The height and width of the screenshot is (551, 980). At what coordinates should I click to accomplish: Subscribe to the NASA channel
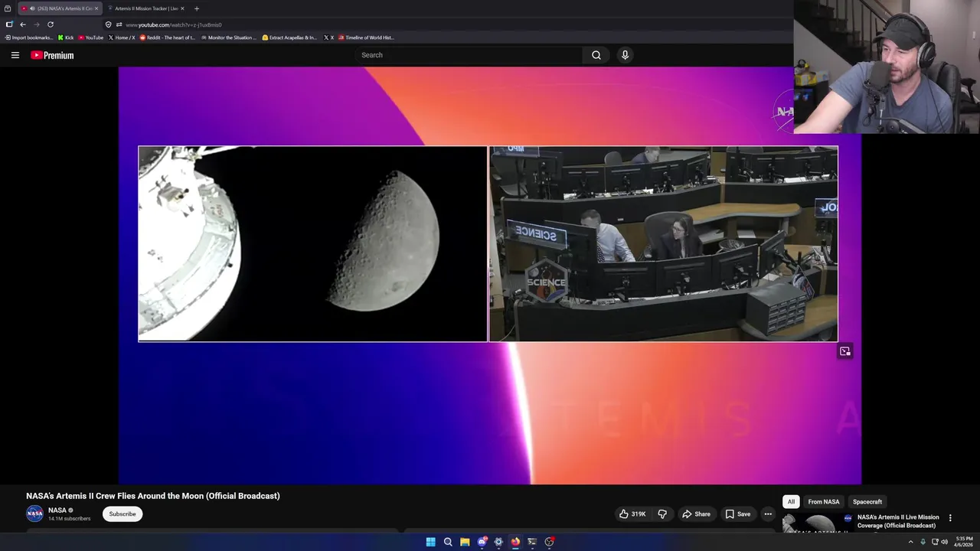point(122,514)
